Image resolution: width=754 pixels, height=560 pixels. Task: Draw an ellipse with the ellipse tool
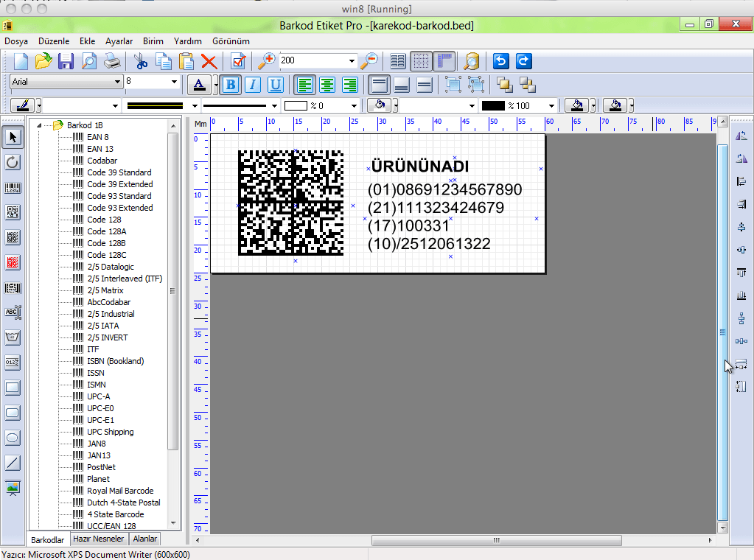13,438
